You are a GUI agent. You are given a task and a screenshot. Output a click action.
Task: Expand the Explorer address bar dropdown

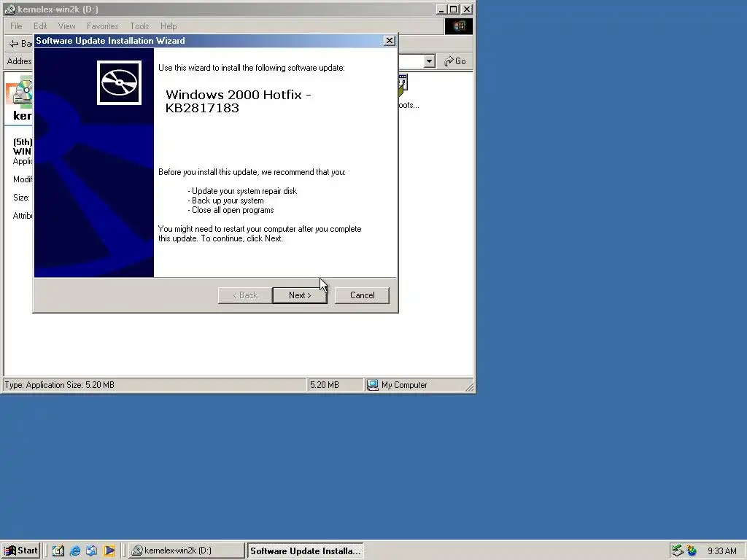pyautogui.click(x=429, y=61)
